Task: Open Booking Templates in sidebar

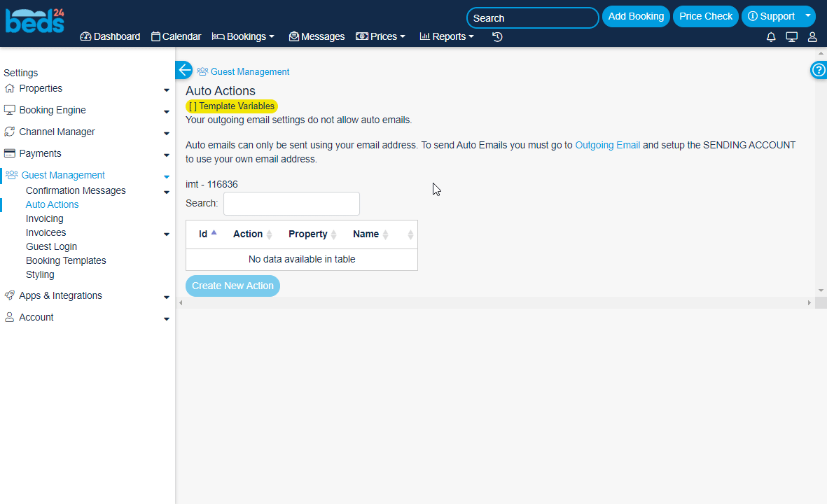Action: pos(66,260)
